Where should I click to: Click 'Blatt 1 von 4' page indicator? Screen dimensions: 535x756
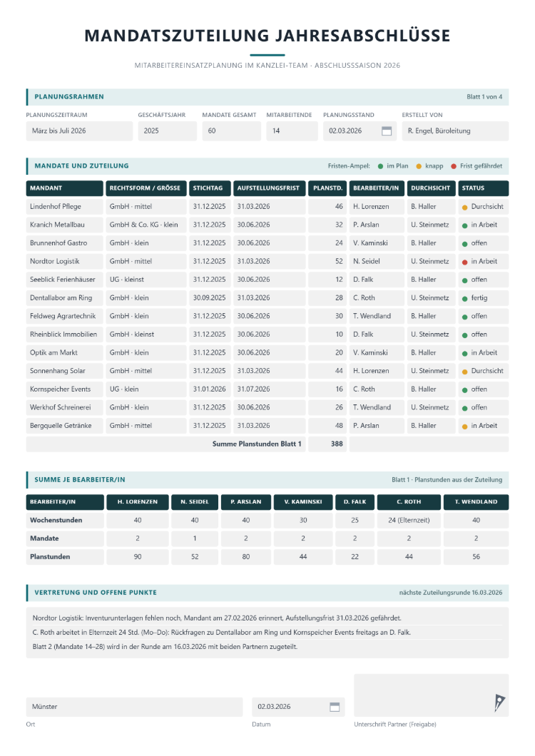click(x=484, y=97)
